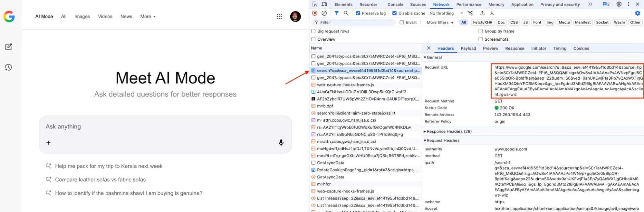644x212 pixels.
Task: Open the Sources panel
Action: 418,5
